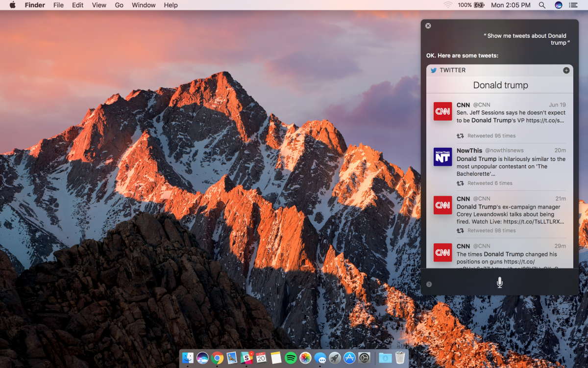This screenshot has width=588, height=368.
Task: Open Spotlight search from the menu bar
Action: click(542, 5)
